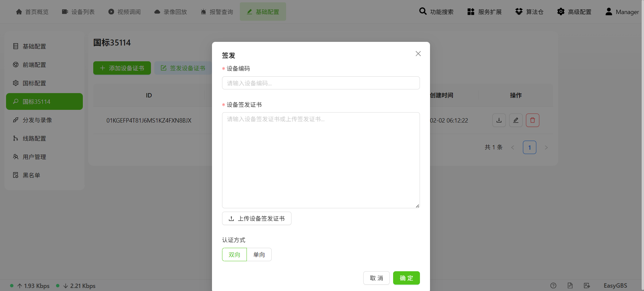Select 前端配置 in the sidebar
644x291 pixels.
click(44, 65)
